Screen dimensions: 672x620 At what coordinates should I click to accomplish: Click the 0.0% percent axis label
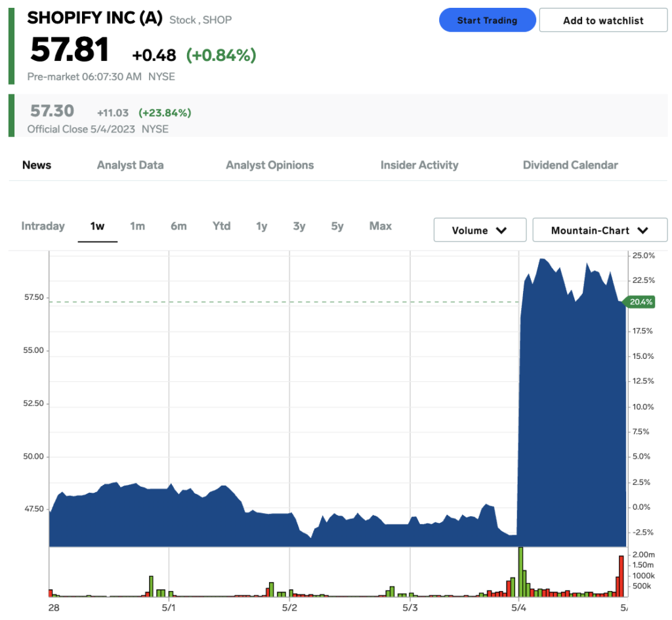coord(642,507)
